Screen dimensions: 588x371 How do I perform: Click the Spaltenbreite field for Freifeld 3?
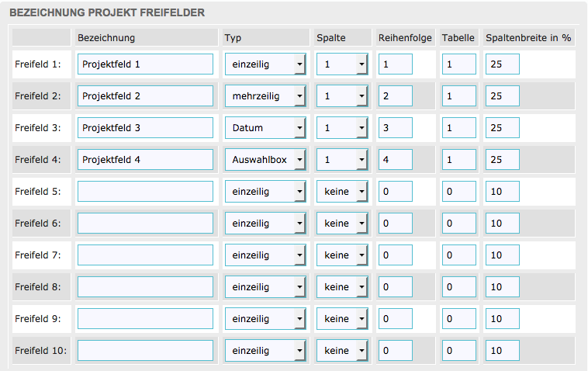tap(503, 127)
